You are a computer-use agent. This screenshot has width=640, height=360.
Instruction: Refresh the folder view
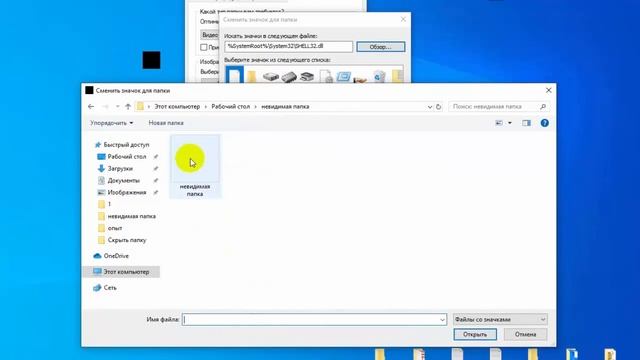438,107
